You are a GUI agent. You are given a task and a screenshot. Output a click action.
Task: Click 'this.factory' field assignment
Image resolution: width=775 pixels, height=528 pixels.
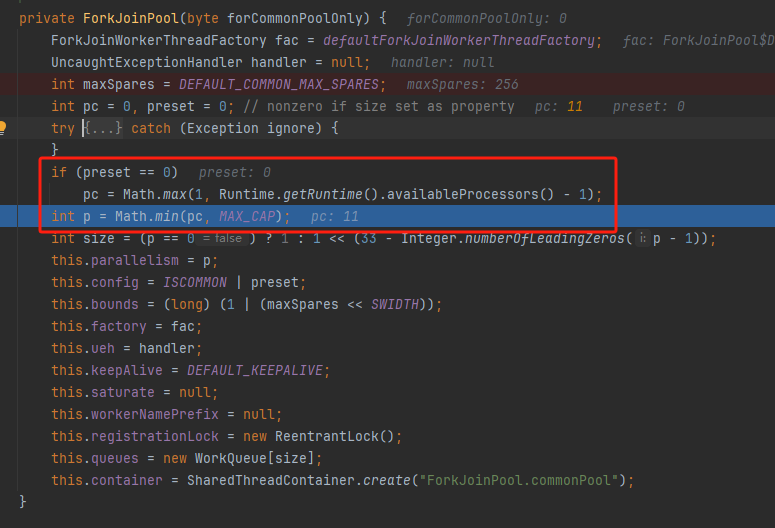99,327
